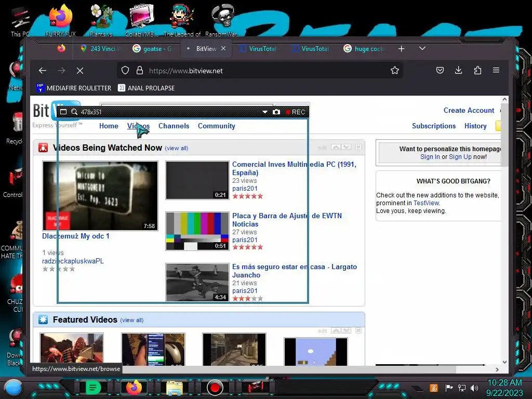Screen dimensions: 532x399
Task: Open the recorder toolbar dropdown arrow
Action: (x=264, y=112)
